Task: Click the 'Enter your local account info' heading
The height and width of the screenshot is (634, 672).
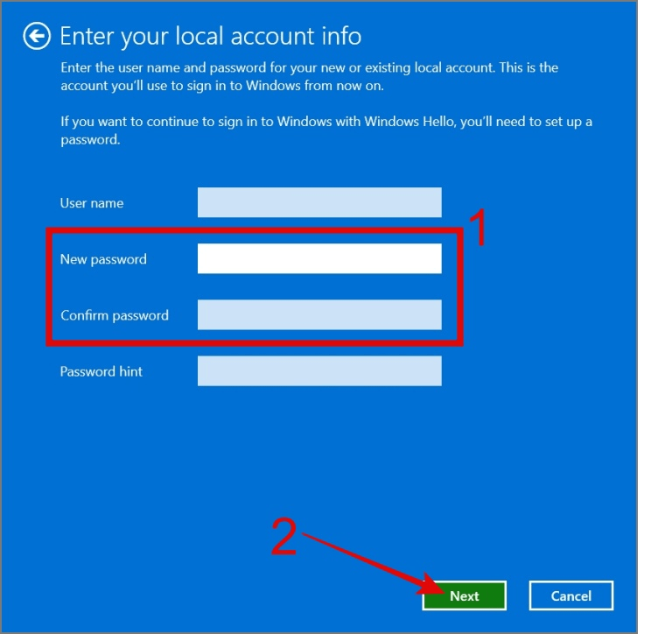Action: (x=210, y=36)
